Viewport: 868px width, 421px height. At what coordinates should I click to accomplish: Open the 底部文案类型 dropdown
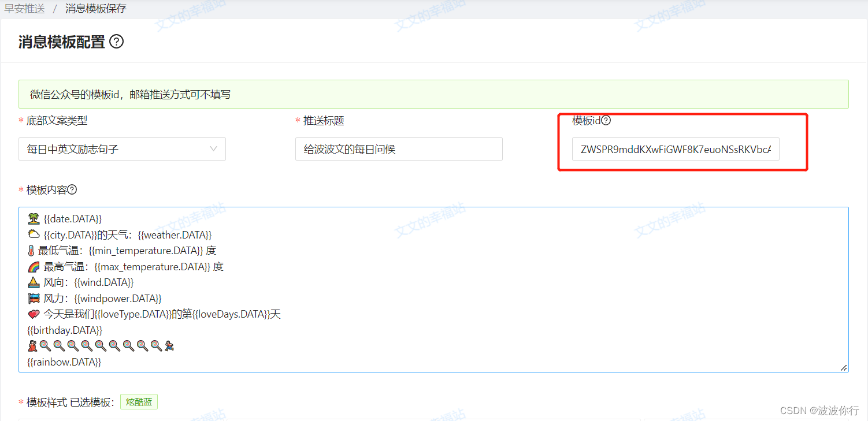coord(122,149)
